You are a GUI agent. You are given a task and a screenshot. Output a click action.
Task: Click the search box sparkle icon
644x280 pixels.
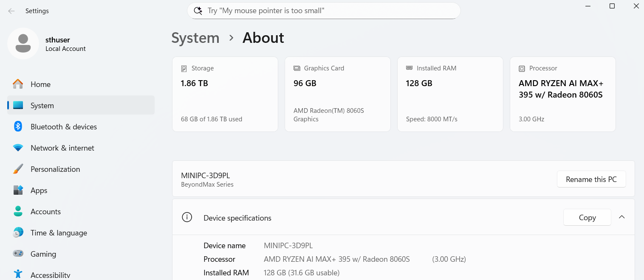tap(198, 11)
